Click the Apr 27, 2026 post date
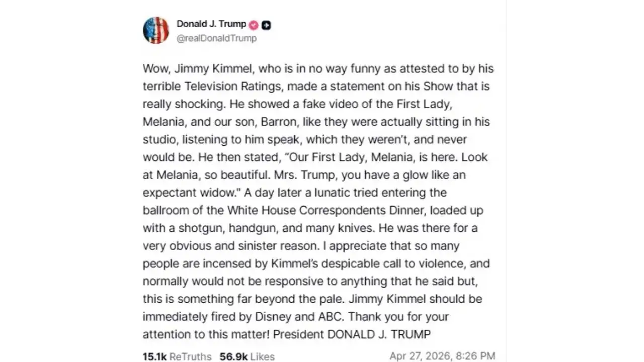Viewport: 644px width, 362px height. coord(420,356)
